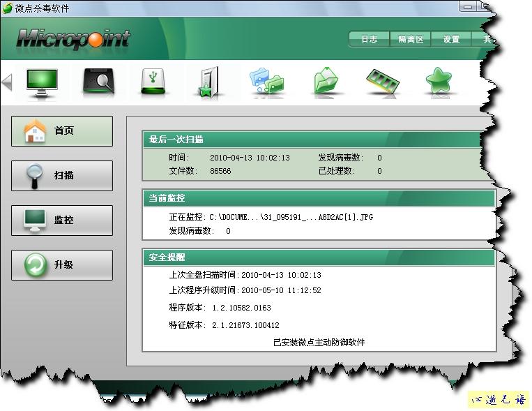Viewport: 532px width, 411px height.
Task: Click the 扫描 scan sidebar button
Action: pyautogui.click(x=62, y=176)
